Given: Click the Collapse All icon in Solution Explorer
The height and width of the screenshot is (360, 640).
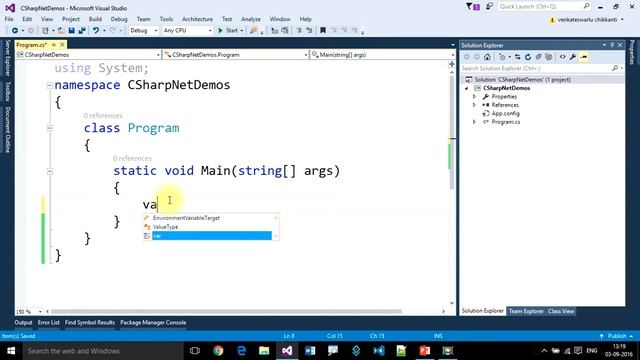Looking at the screenshot, I should [x=538, y=57].
